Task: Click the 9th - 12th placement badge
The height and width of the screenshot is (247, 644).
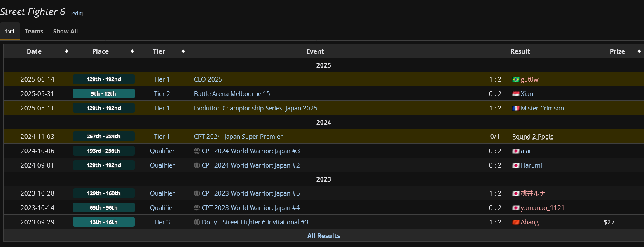Action: 104,93
